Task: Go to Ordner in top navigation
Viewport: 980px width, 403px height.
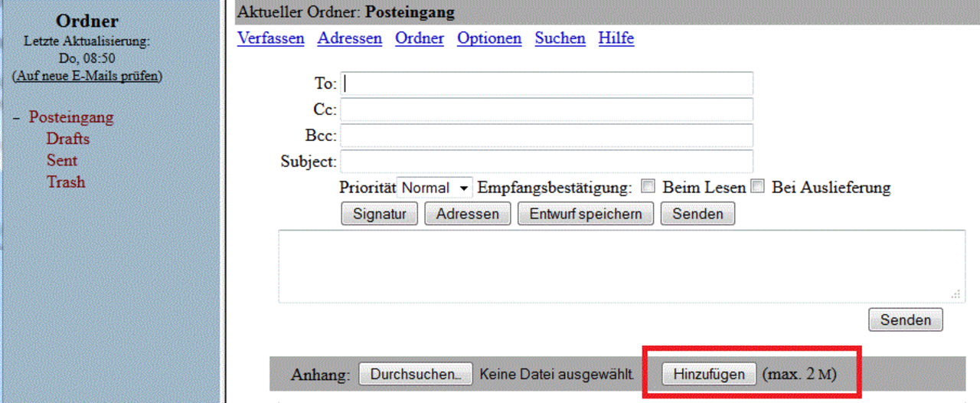Action: [420, 38]
